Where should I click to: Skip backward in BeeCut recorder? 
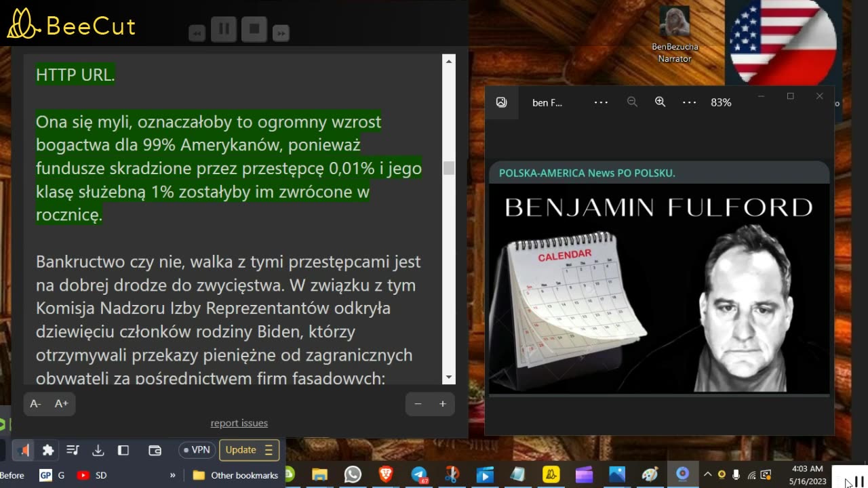pos(197,33)
